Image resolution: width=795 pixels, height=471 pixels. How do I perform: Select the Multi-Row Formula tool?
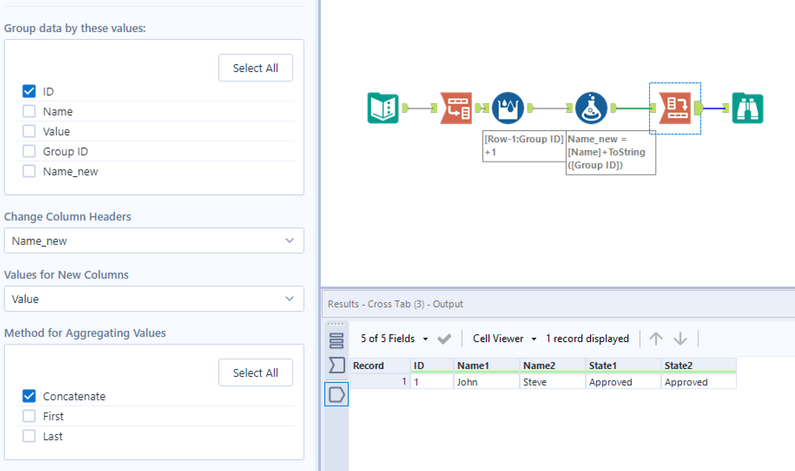[x=508, y=108]
